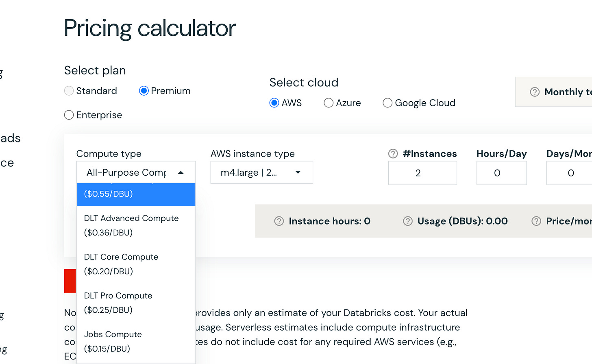Choose DLT Advanced Compute ($0.36/DBU)
Viewport: 592px width, 364px height.
136,225
